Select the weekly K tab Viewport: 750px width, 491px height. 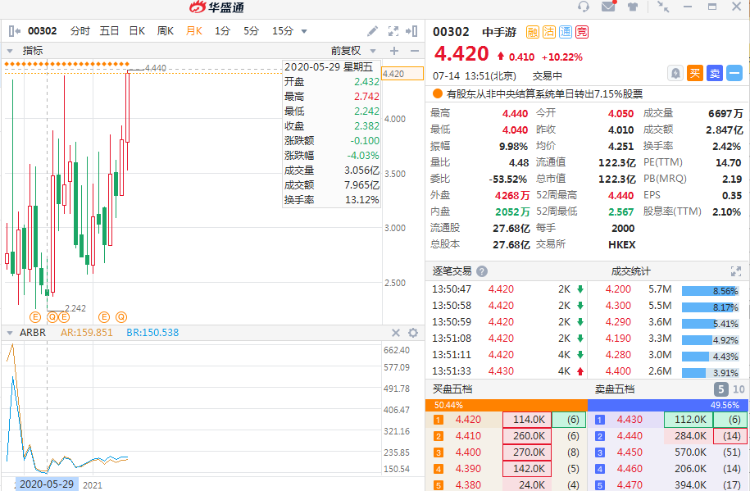pyautogui.click(x=165, y=31)
